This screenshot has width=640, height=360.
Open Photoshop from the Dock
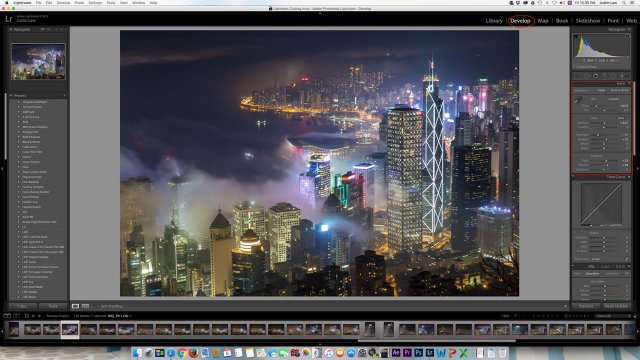click(x=418, y=353)
